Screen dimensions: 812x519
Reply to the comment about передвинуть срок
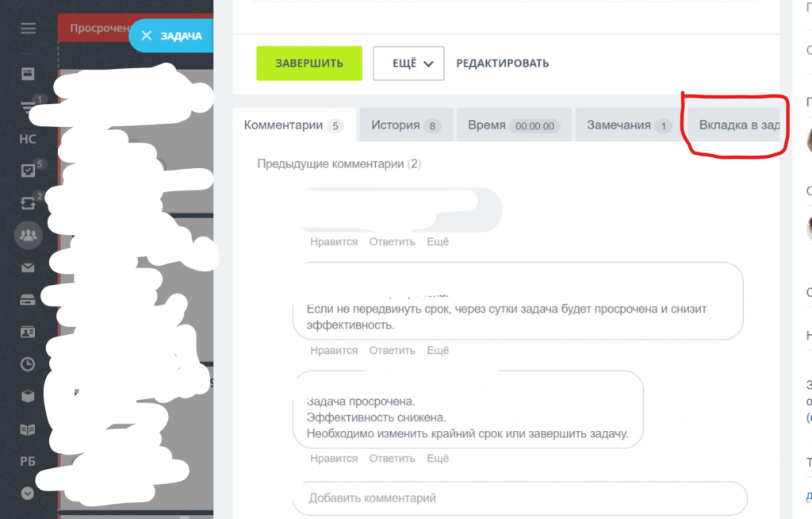click(x=392, y=351)
